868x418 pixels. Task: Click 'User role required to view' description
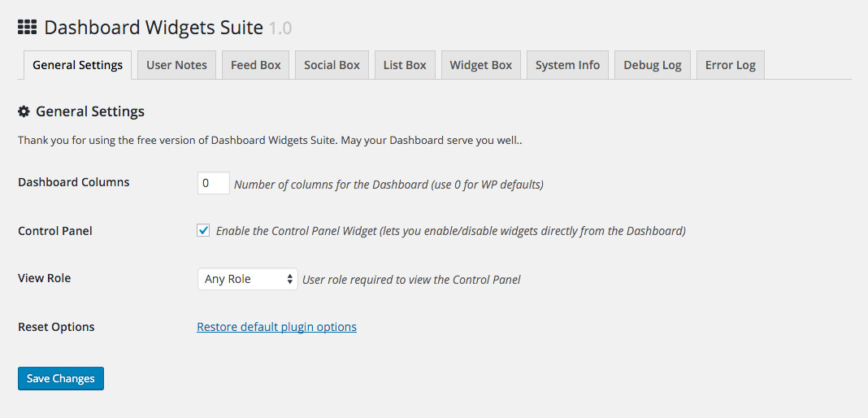(411, 280)
